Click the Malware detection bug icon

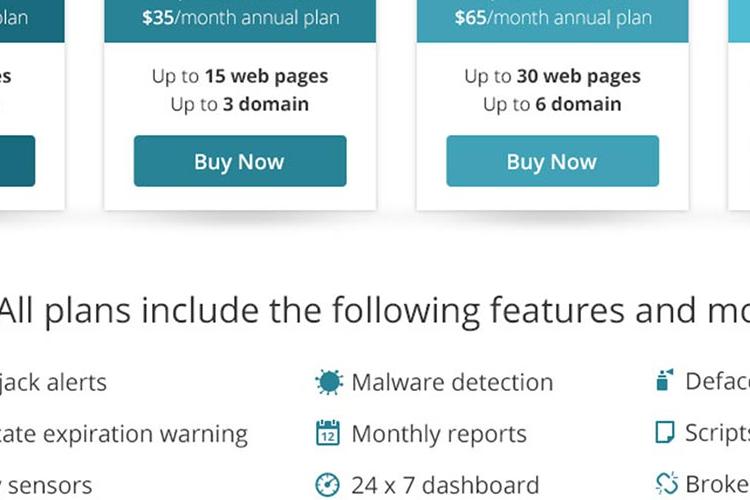tap(329, 382)
